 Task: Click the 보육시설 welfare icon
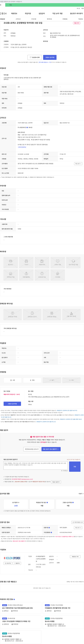pyautogui.click(x=42, y=275)
